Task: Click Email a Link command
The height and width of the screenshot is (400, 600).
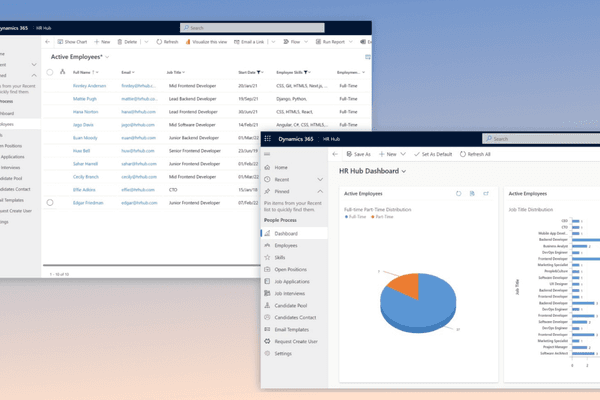Action: pos(249,42)
